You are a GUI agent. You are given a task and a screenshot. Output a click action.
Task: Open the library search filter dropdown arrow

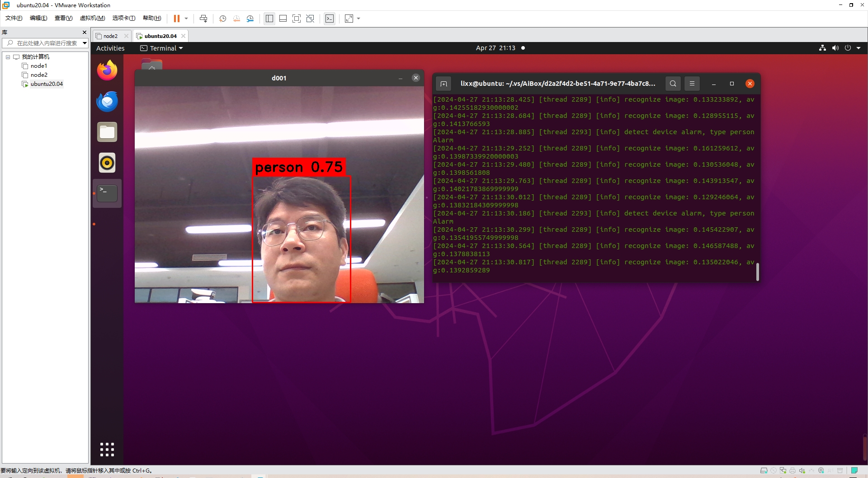tap(85, 43)
